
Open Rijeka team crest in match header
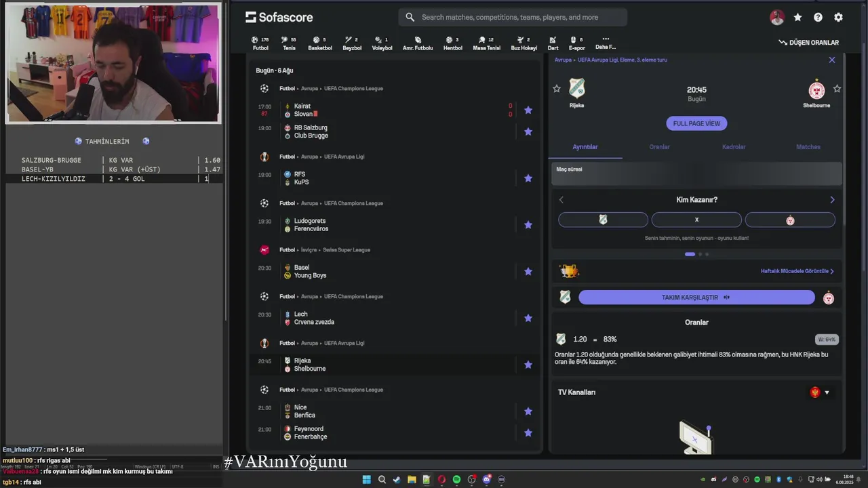click(577, 89)
